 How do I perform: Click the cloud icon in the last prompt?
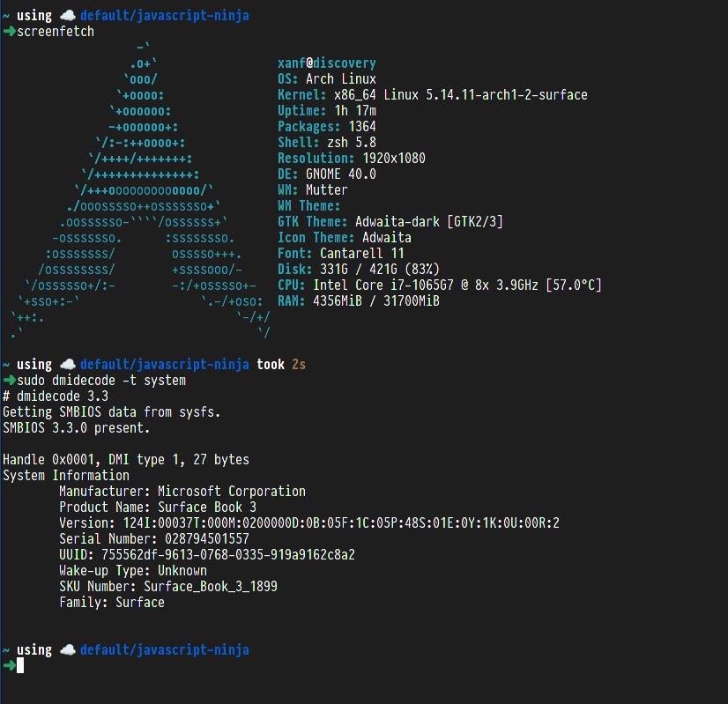[x=68, y=649]
